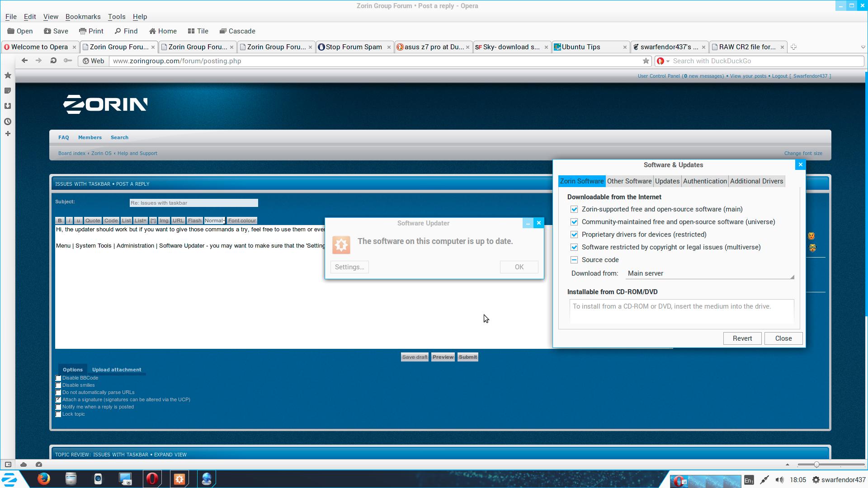Open the search engine selector dropdown

(663, 61)
